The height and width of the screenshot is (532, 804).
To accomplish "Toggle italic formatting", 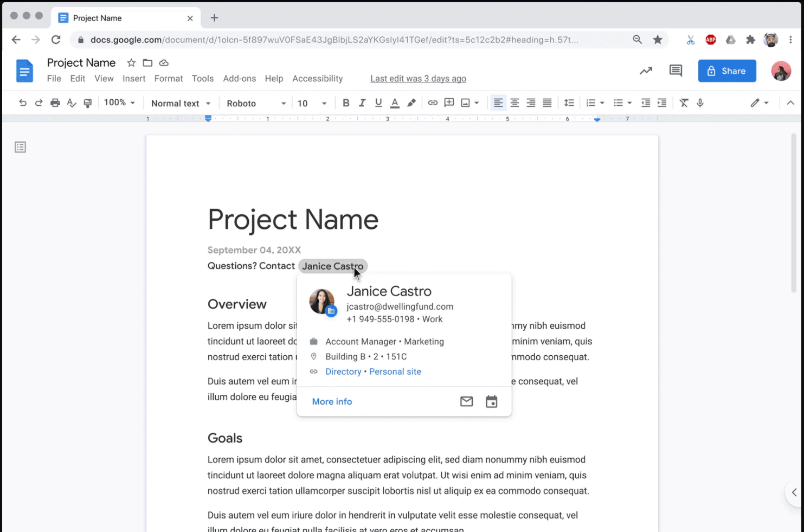I will (362, 103).
